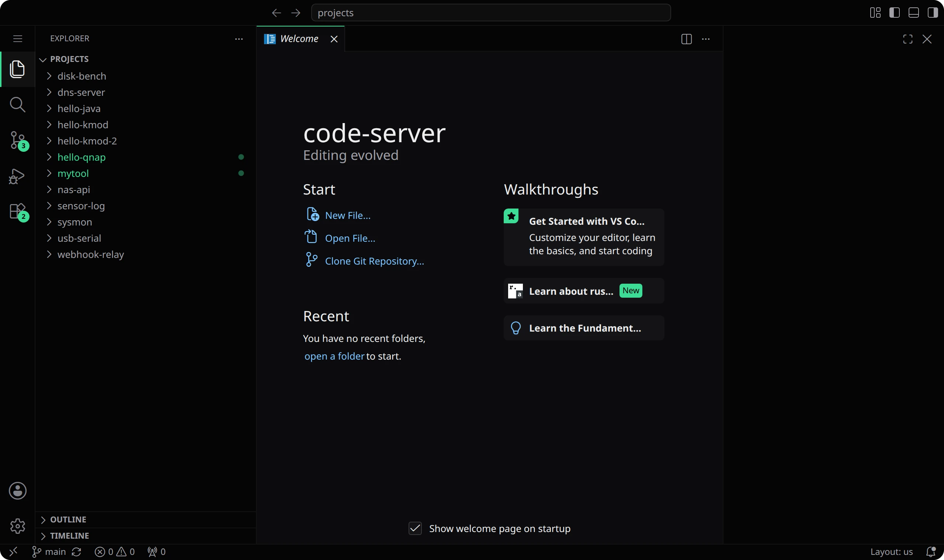Open the Run and Debug view
Viewport: 944px width, 560px height.
pos(17,176)
